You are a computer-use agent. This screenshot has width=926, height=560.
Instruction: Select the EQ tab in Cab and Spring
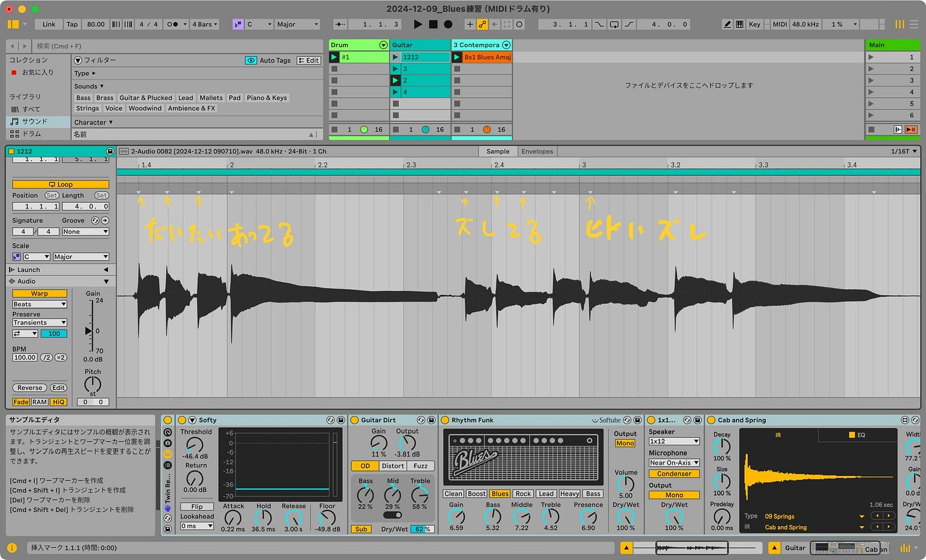tap(857, 435)
